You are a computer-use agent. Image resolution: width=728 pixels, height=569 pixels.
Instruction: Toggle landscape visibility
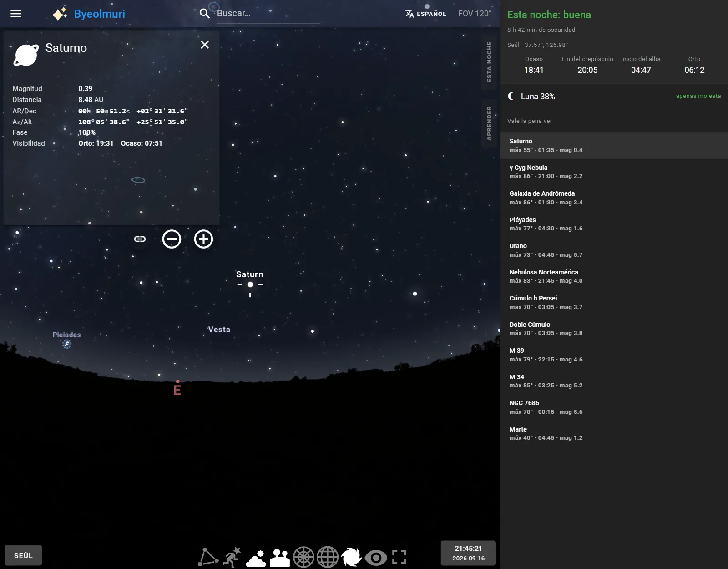click(x=280, y=558)
